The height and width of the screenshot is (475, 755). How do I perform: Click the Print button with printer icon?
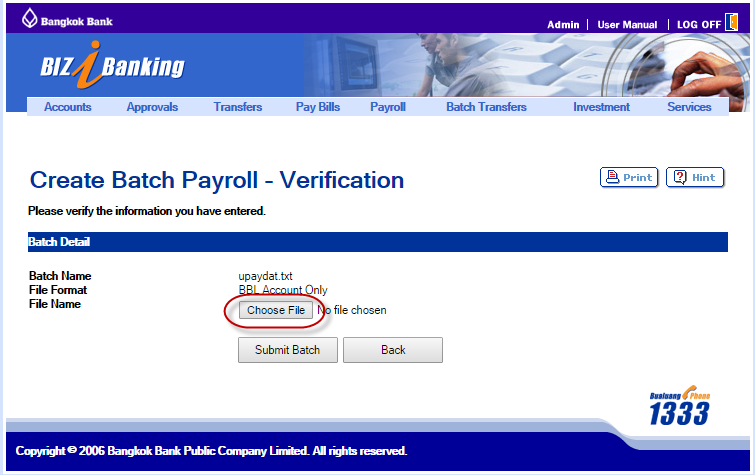(x=628, y=177)
